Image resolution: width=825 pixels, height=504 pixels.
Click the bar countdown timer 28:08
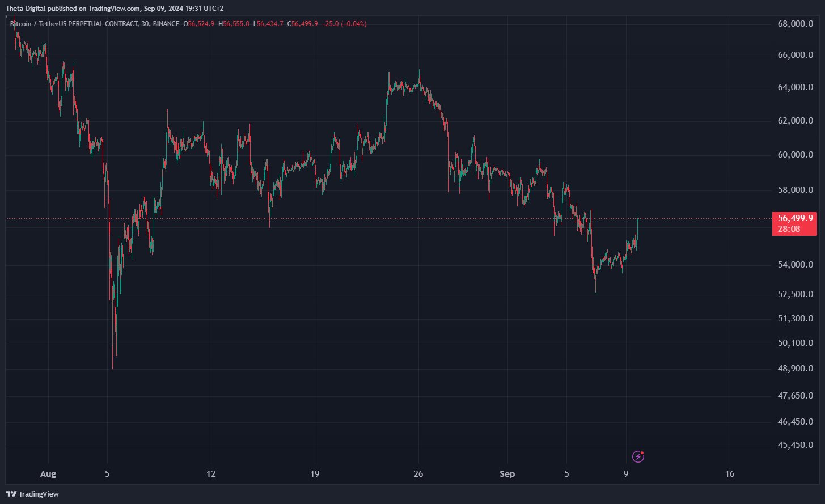click(789, 229)
